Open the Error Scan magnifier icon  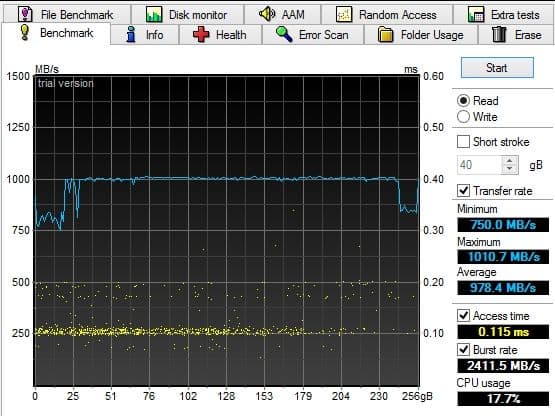coord(284,34)
